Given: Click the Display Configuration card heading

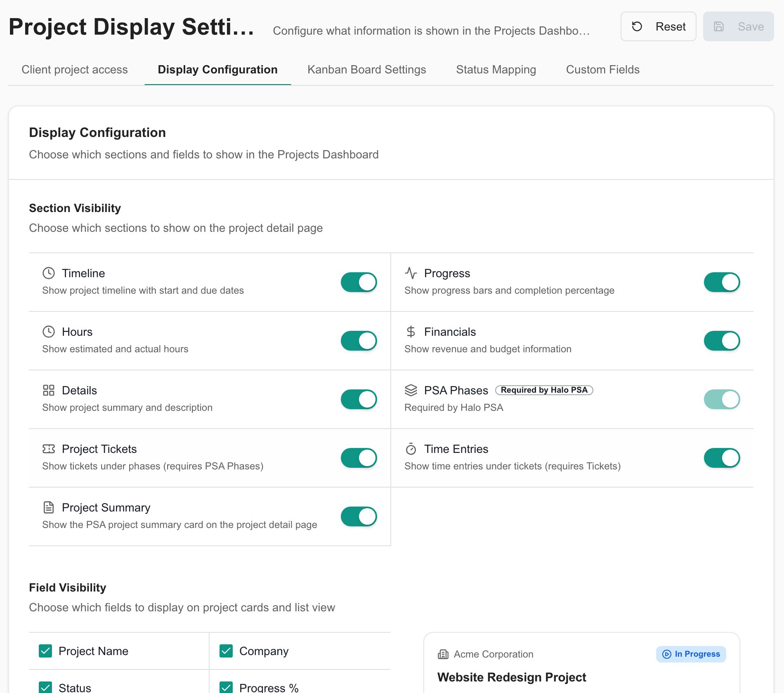Looking at the screenshot, I should click(x=97, y=132).
